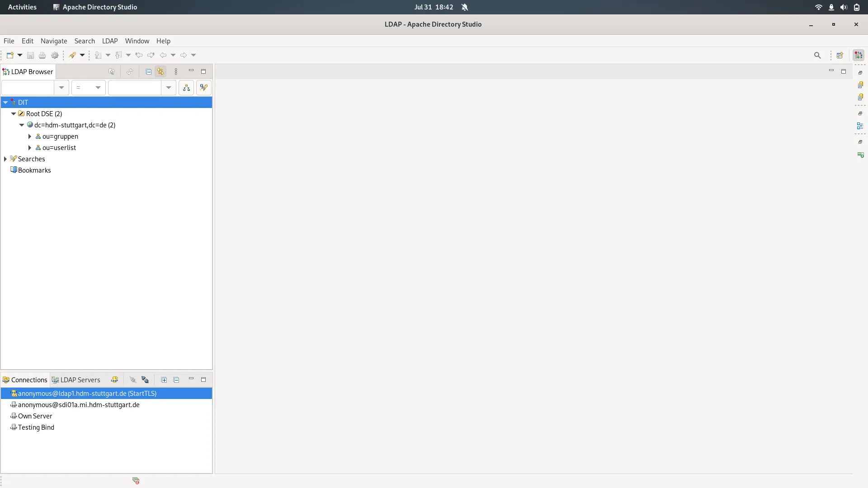This screenshot has height=488, width=868.
Task: Switch to the LDAP Servers tab
Action: pos(76,380)
